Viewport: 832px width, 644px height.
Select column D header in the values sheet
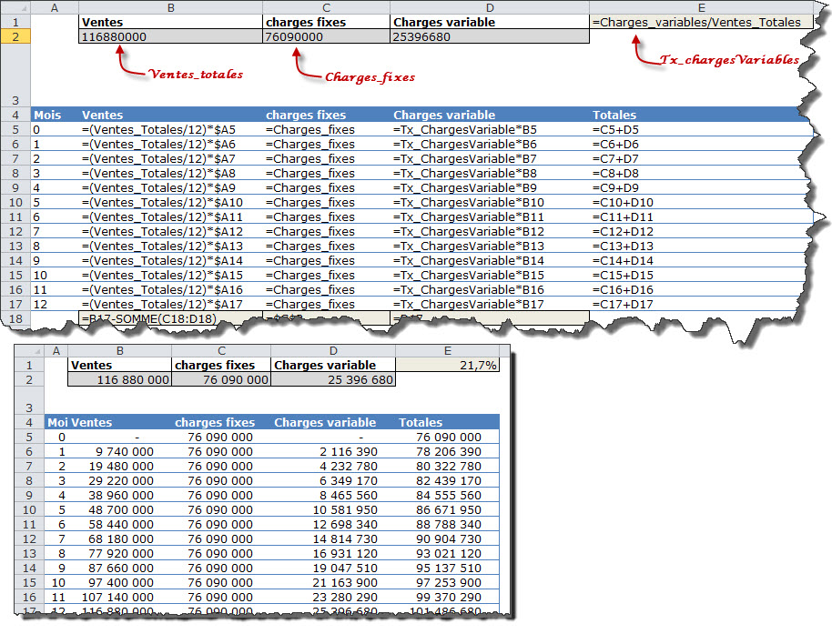tap(333, 350)
